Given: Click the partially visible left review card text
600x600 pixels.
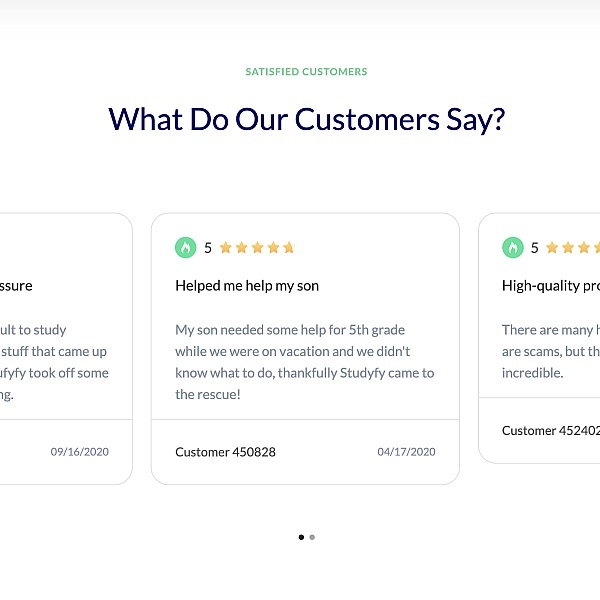Looking at the screenshot, I should pyautogui.click(x=54, y=362).
